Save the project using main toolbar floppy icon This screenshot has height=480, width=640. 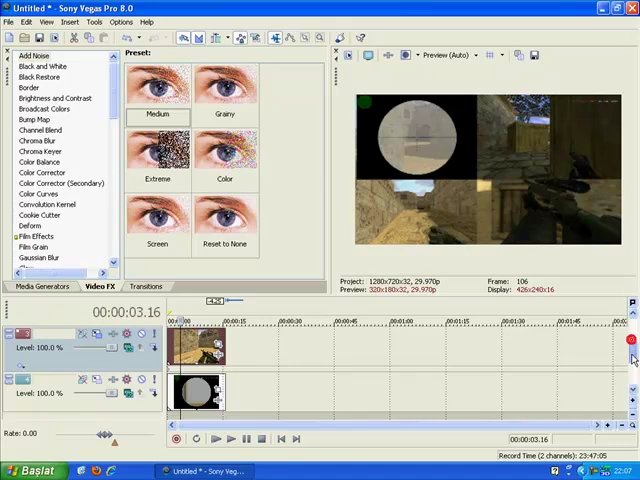tap(39, 38)
